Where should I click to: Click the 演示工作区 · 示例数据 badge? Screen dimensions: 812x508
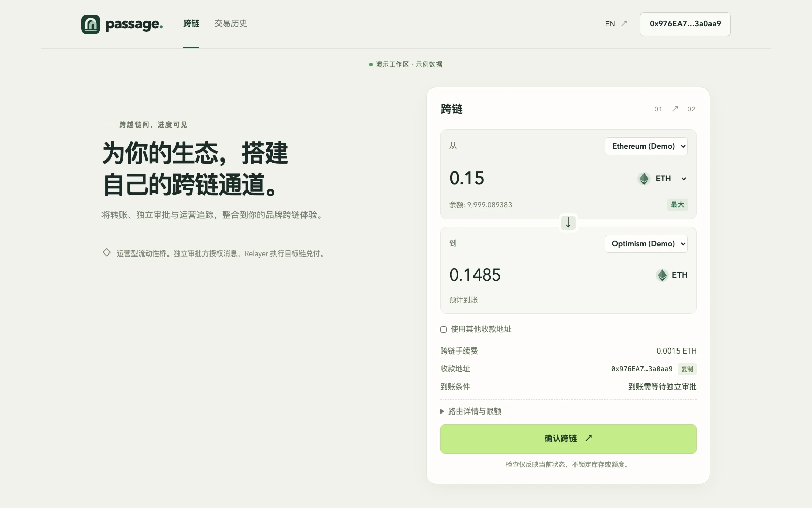[x=406, y=65]
